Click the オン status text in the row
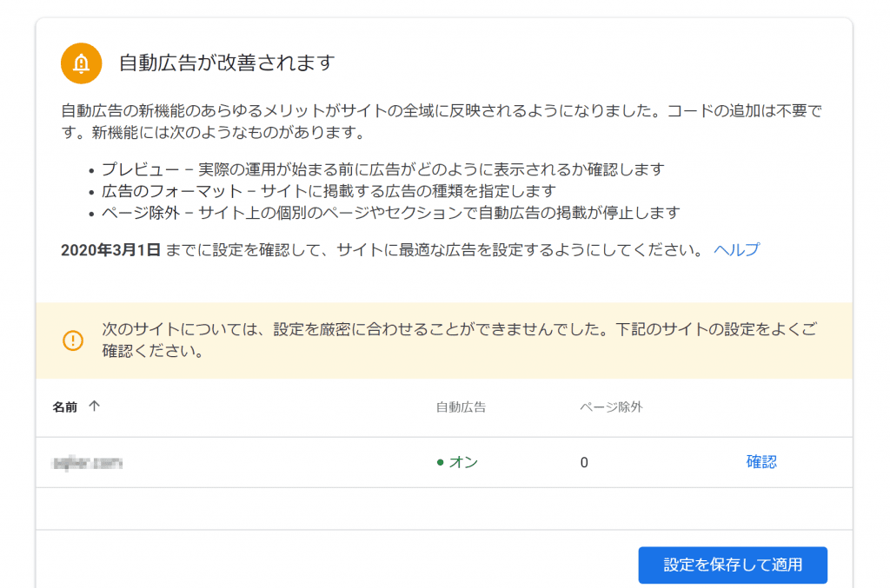890x588 pixels. (x=463, y=462)
